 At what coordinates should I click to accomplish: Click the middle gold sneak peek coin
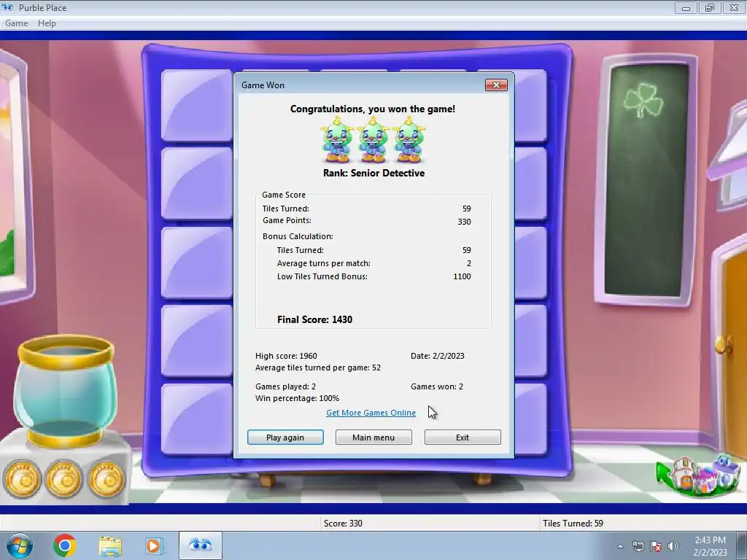(63, 478)
